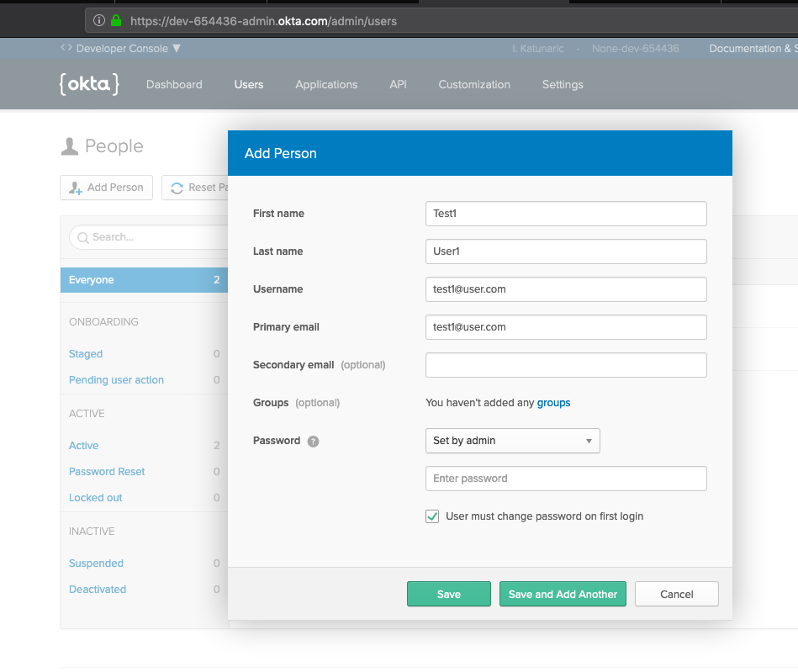Cancel the Add Person dialog
The width and height of the screenshot is (798, 672).
click(x=676, y=593)
